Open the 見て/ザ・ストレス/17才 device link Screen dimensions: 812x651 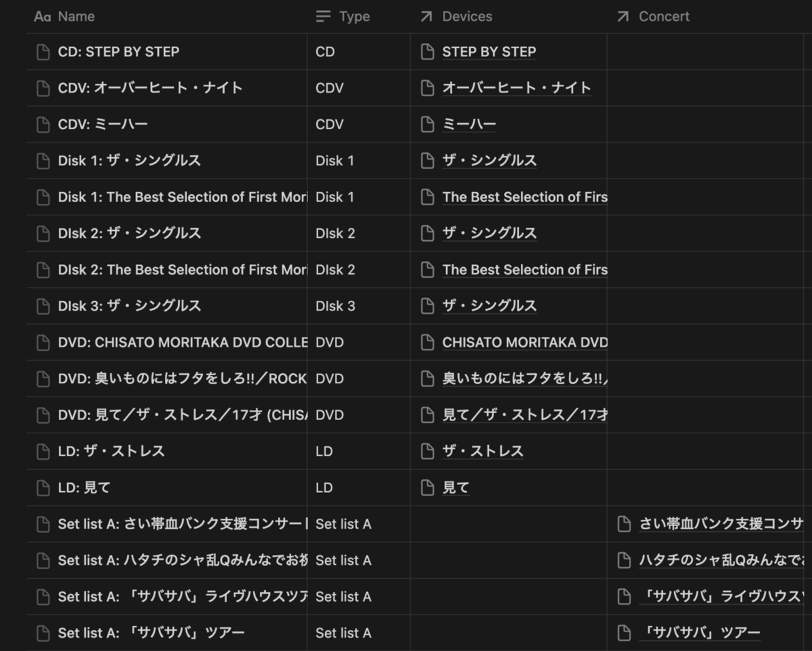[525, 415]
